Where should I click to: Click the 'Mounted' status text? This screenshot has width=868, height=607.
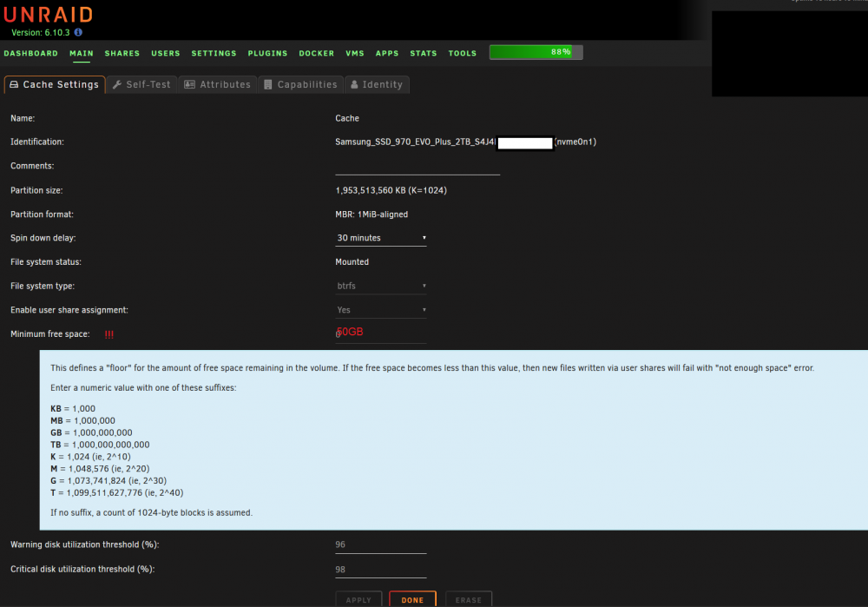352,262
